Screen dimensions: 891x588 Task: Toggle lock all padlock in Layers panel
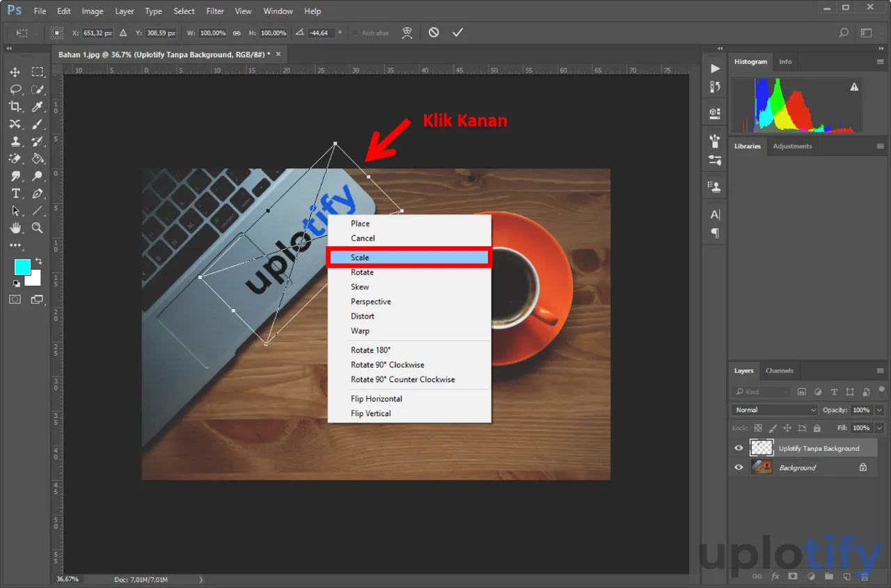(817, 428)
